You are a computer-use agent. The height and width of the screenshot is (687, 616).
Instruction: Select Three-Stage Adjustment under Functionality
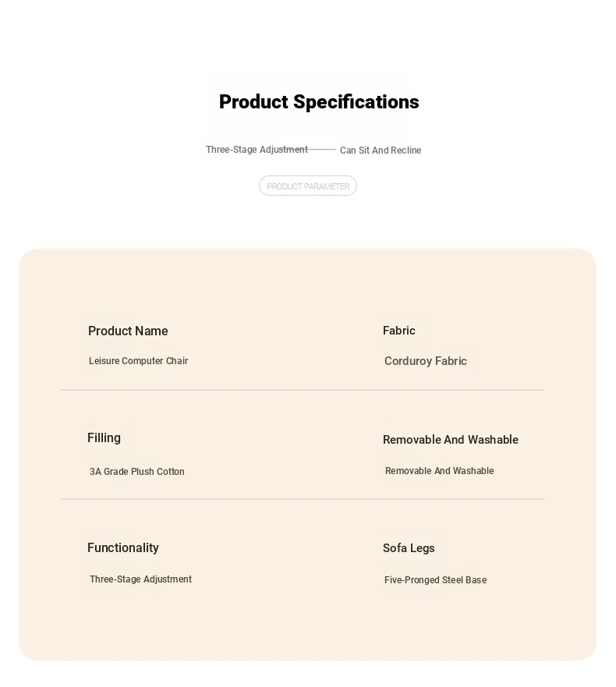coord(140,579)
